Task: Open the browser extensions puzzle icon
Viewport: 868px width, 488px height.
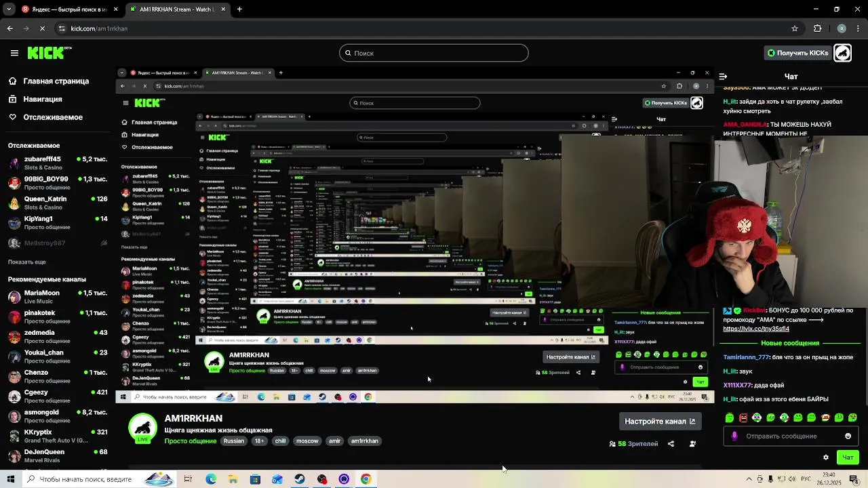Action: 817,28
